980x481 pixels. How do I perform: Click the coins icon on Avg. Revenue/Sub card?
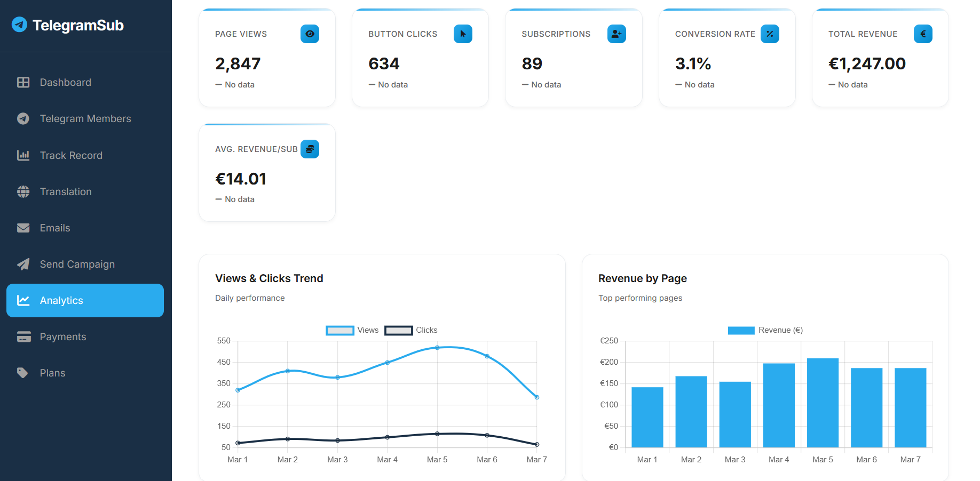310,149
